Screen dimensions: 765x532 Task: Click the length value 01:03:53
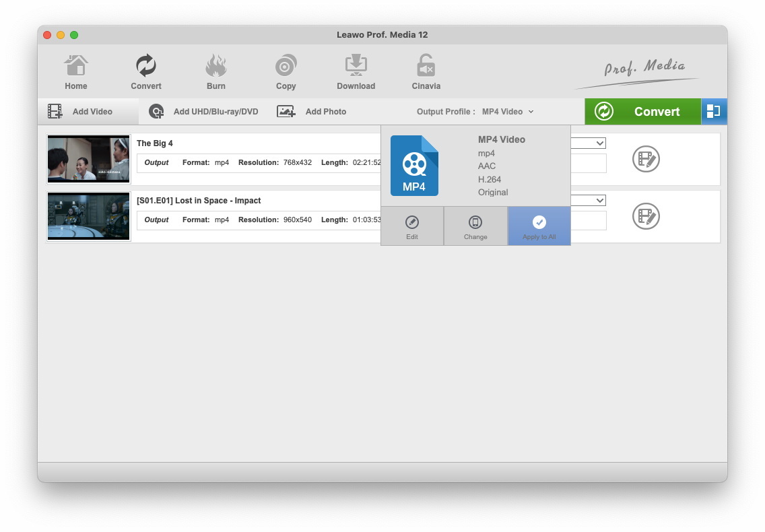366,220
